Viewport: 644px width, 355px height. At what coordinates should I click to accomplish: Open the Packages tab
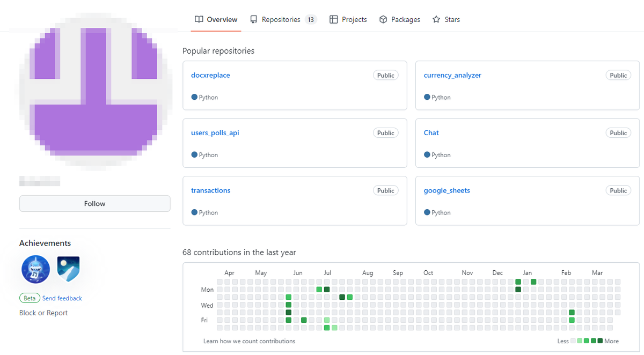click(x=405, y=19)
